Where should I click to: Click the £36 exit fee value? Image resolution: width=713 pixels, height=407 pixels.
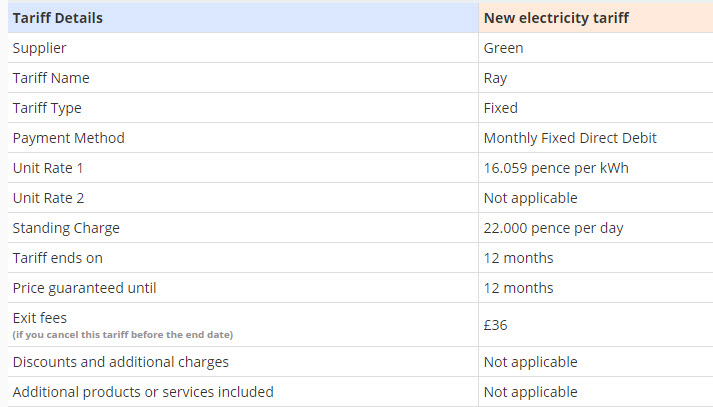coord(495,326)
